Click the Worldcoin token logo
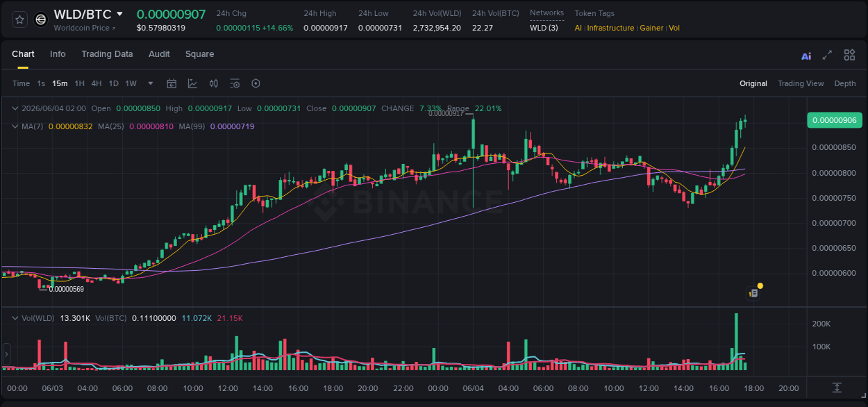The width and height of the screenshot is (868, 407). point(41,19)
